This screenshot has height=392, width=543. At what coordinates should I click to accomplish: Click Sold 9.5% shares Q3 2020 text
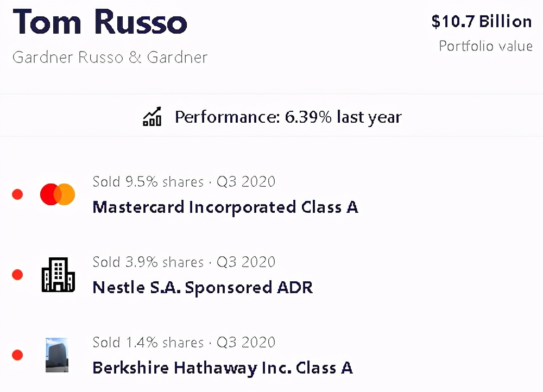(184, 181)
